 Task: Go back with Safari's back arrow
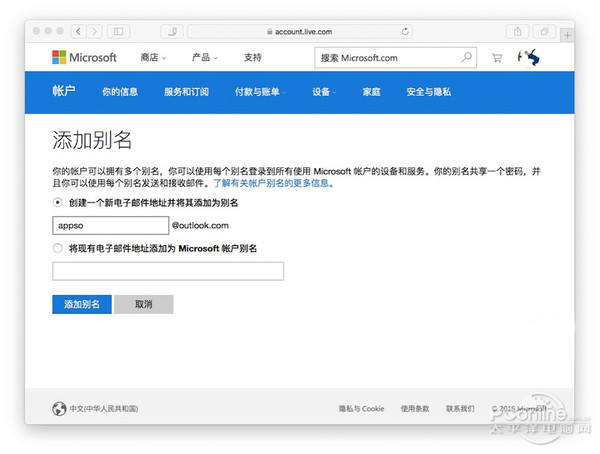78,31
